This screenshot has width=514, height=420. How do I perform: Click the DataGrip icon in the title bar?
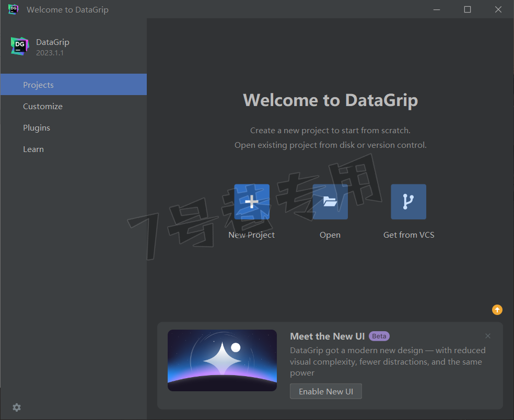[14, 9]
